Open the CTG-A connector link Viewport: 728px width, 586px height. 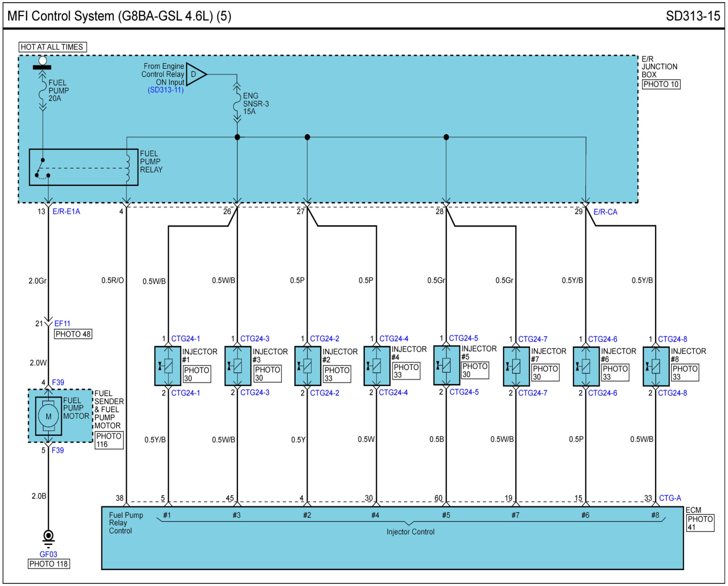point(670,498)
